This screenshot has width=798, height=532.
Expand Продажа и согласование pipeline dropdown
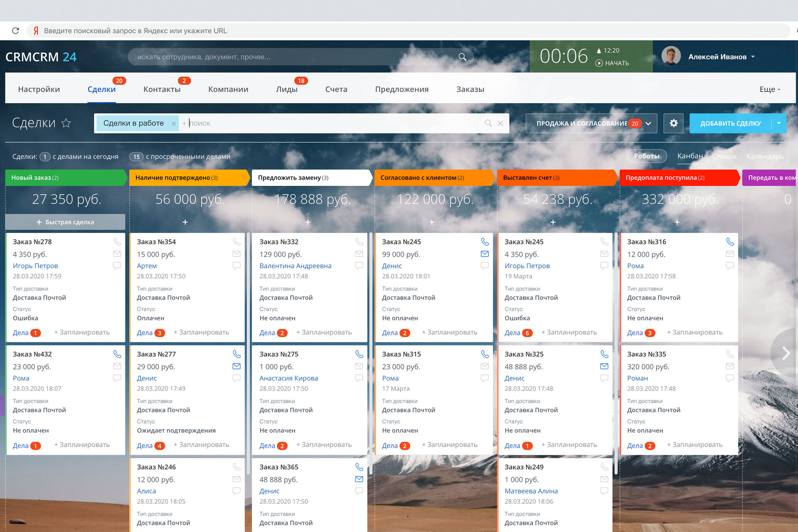pos(648,123)
